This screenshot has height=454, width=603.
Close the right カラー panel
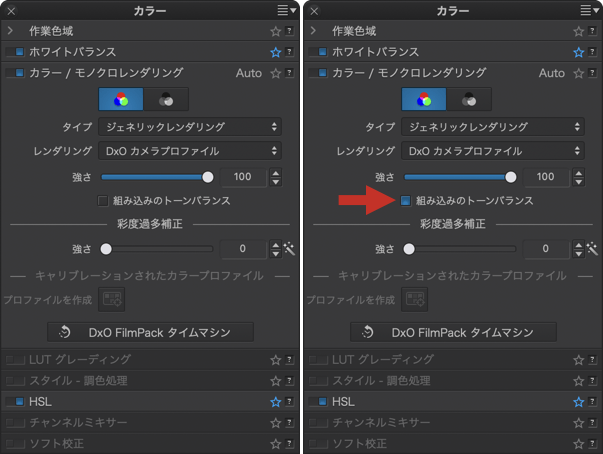coord(314,11)
